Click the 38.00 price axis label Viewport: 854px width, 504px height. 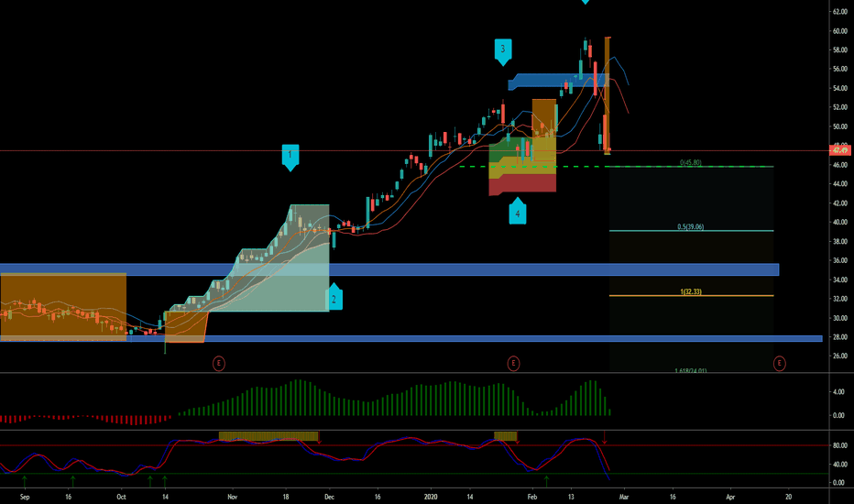pos(840,241)
